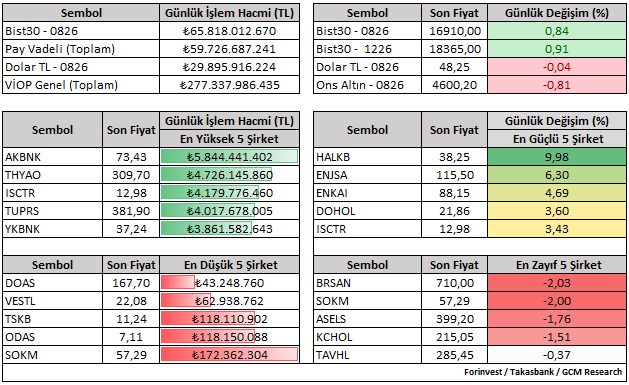
Task: Click the Forinvest / Takasbank / GCM Research credit
Action: 543,372
